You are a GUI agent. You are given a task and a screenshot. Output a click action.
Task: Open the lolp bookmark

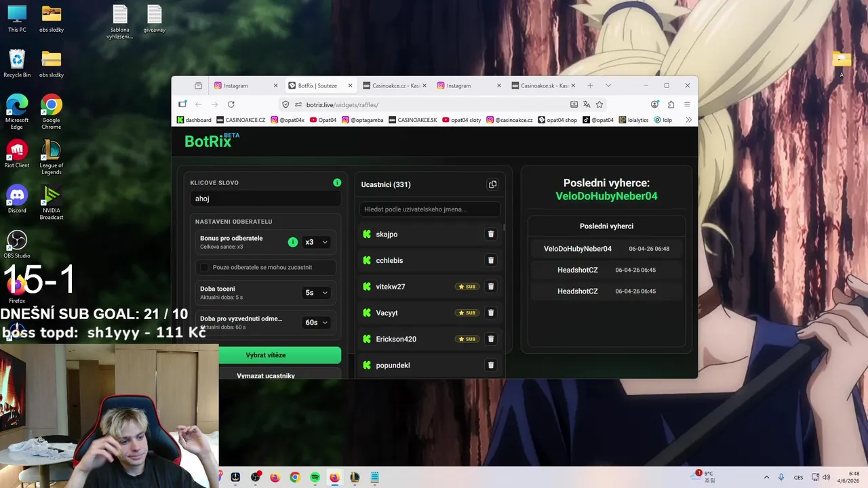pyautogui.click(x=663, y=120)
